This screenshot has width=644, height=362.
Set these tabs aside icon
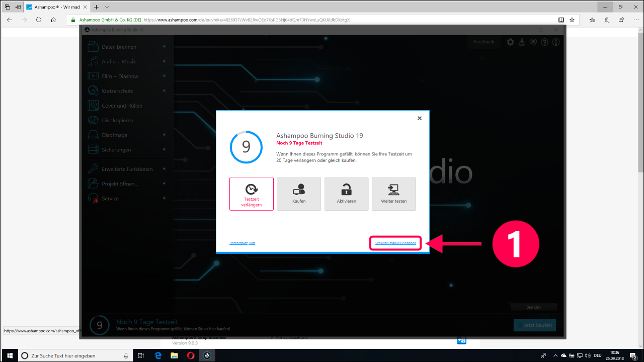pyautogui.click(x=18, y=7)
